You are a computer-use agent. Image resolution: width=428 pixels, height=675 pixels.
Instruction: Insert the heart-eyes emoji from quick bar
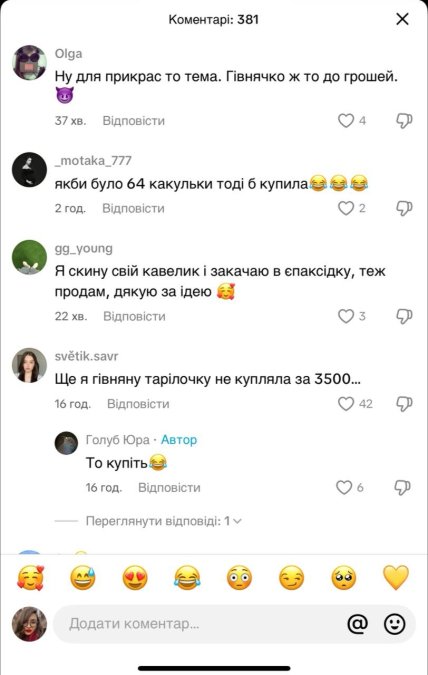point(135,578)
